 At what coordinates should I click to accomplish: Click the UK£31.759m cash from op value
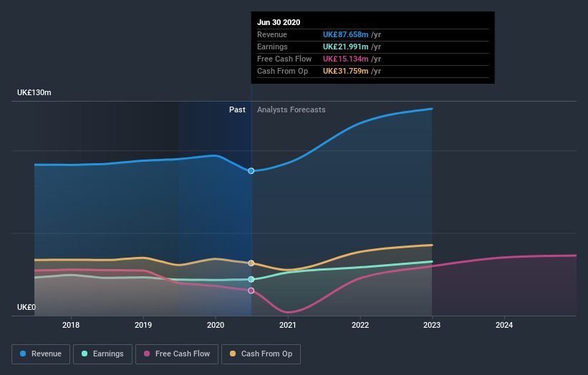point(346,71)
